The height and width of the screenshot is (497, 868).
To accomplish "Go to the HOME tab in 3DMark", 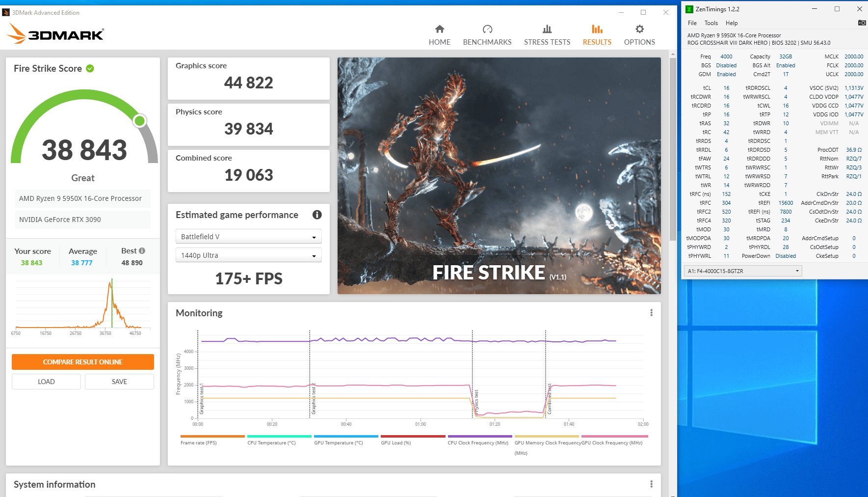I will 439,42.
